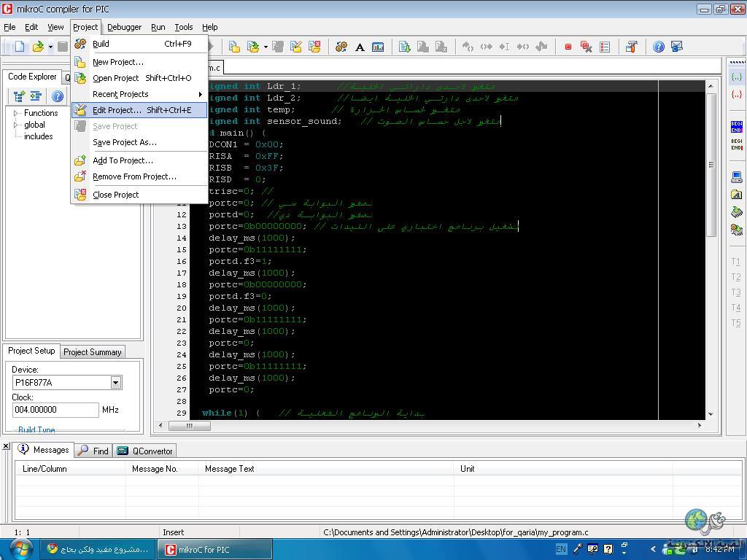The width and height of the screenshot is (747, 560).
Task: Click the blue Help toolbar icon
Action: coord(659,46)
